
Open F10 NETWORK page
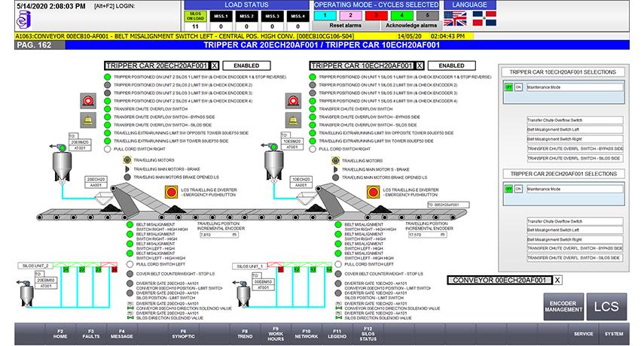point(307,334)
